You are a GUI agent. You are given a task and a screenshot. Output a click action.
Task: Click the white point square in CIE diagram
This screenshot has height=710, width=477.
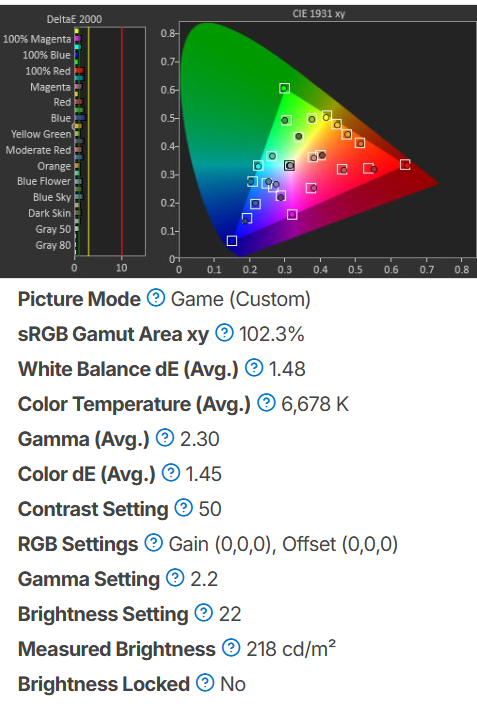[289, 166]
